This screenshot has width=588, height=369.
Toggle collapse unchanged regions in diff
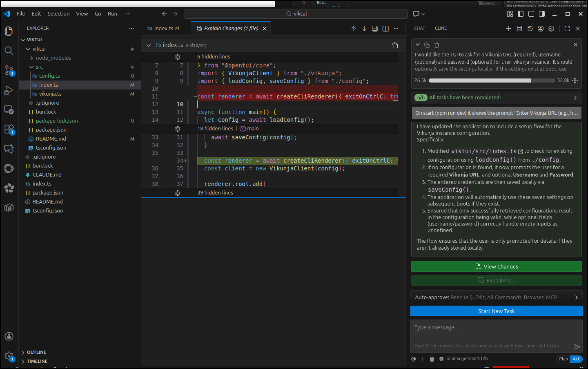click(375, 29)
